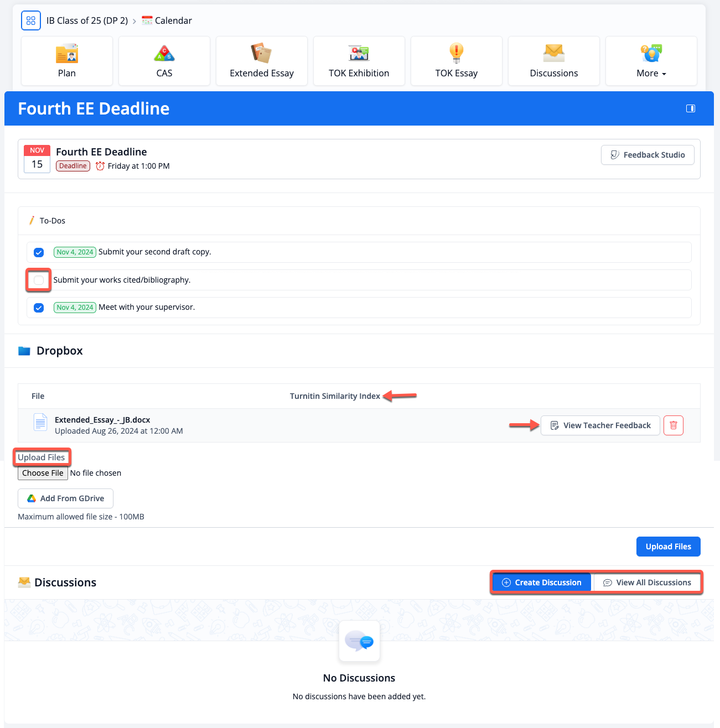Open Feedback Studio
The width and height of the screenshot is (720, 728).
[647, 155]
